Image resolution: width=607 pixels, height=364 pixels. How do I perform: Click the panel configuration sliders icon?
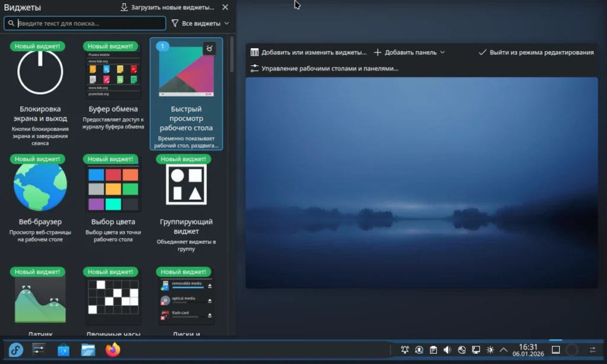click(593, 350)
